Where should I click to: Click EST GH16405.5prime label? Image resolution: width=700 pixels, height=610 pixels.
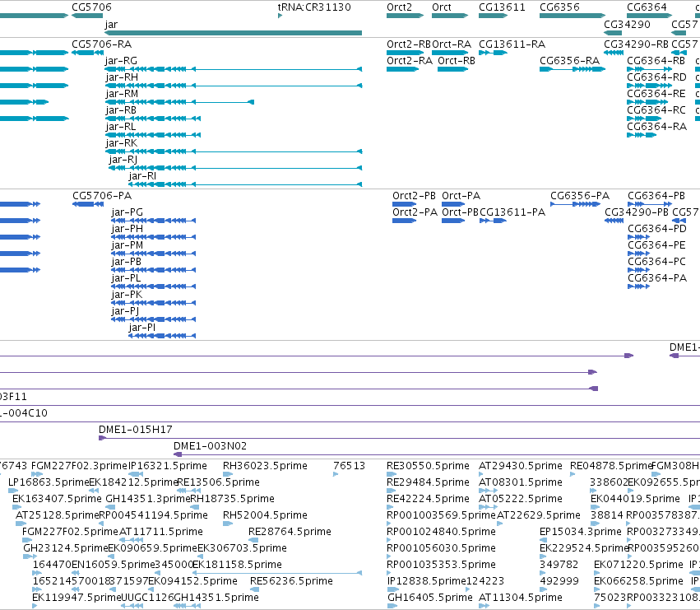coord(430,598)
